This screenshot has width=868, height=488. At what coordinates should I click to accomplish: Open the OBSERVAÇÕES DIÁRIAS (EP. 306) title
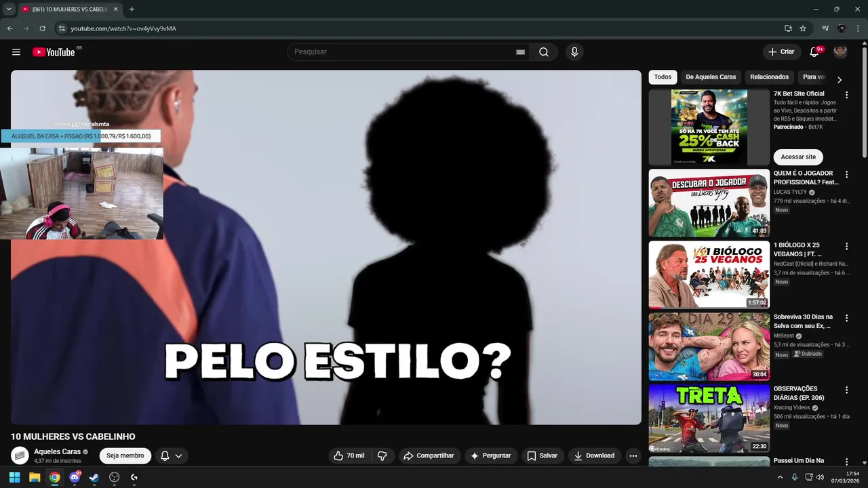[800, 393]
